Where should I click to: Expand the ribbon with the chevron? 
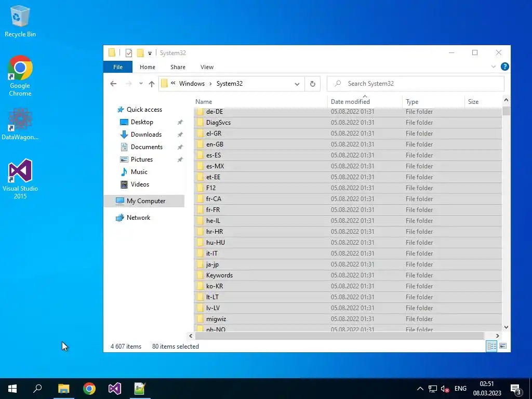(494, 67)
